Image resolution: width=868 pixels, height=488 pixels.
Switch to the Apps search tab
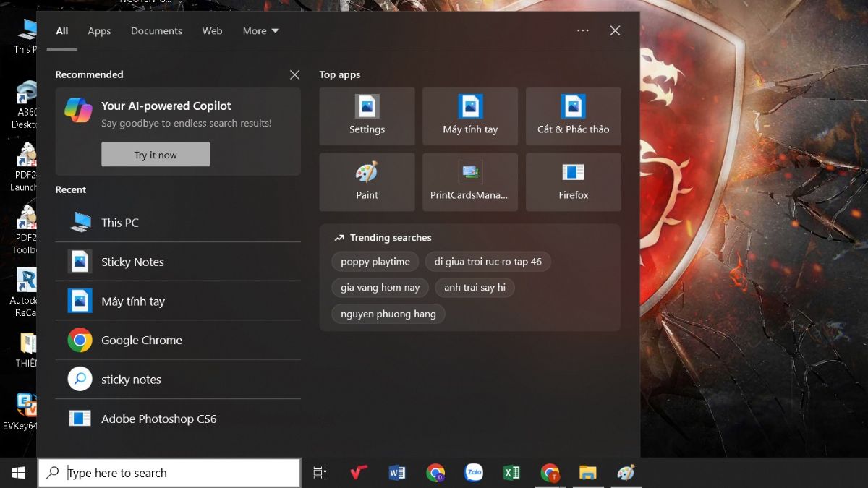[99, 31]
